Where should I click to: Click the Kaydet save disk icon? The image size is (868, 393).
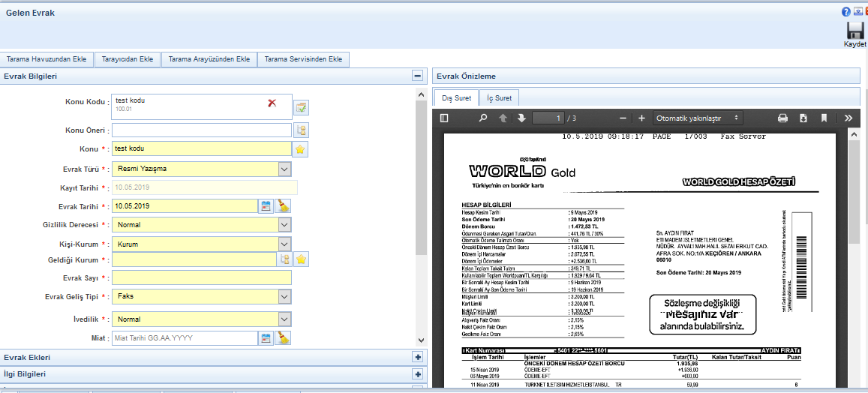click(x=855, y=31)
